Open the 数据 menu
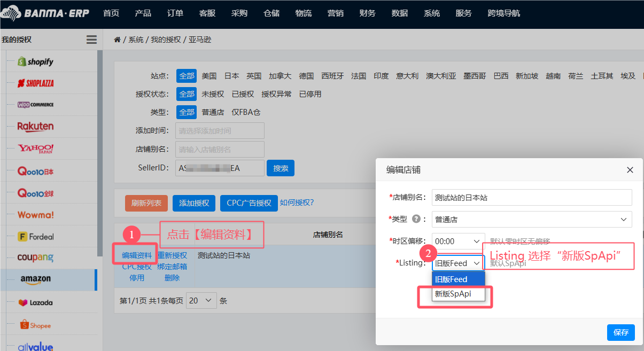 [x=400, y=13]
